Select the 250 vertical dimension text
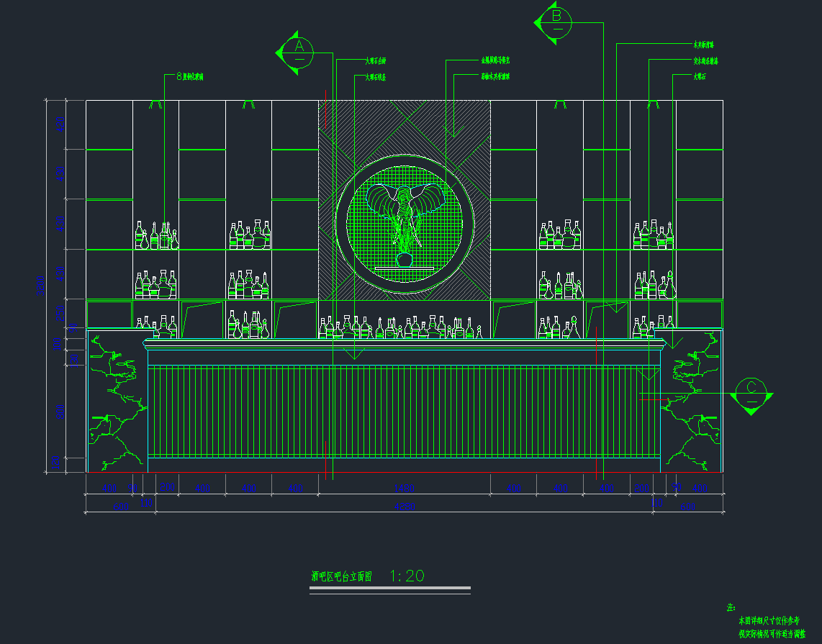The height and width of the screenshot is (644, 822). [60, 314]
